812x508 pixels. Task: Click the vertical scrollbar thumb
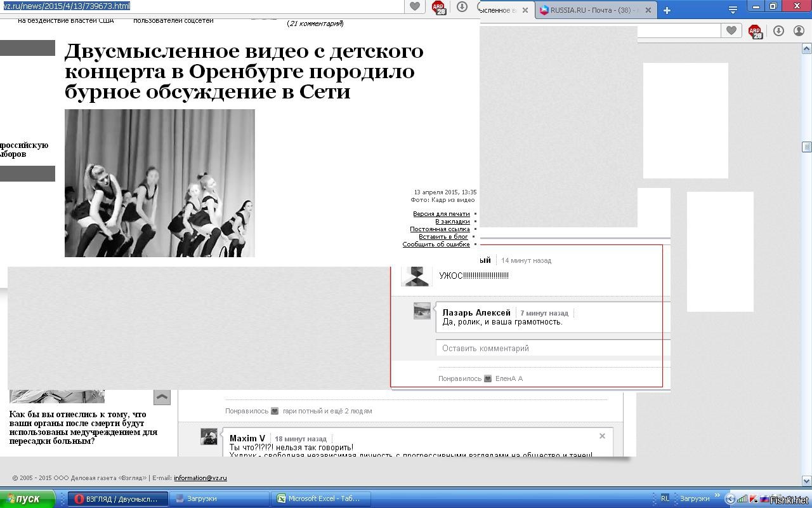[x=807, y=147]
